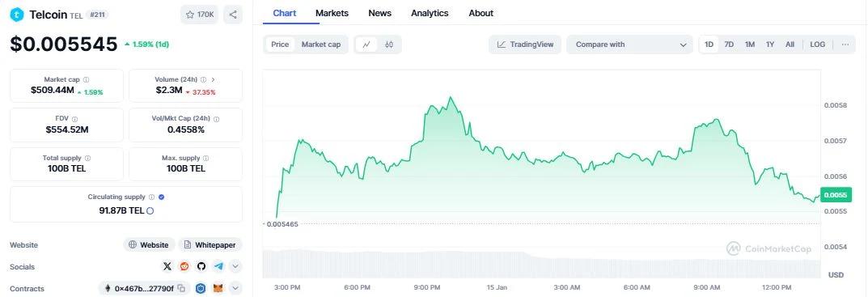Open the Reddit social icon

point(184,266)
